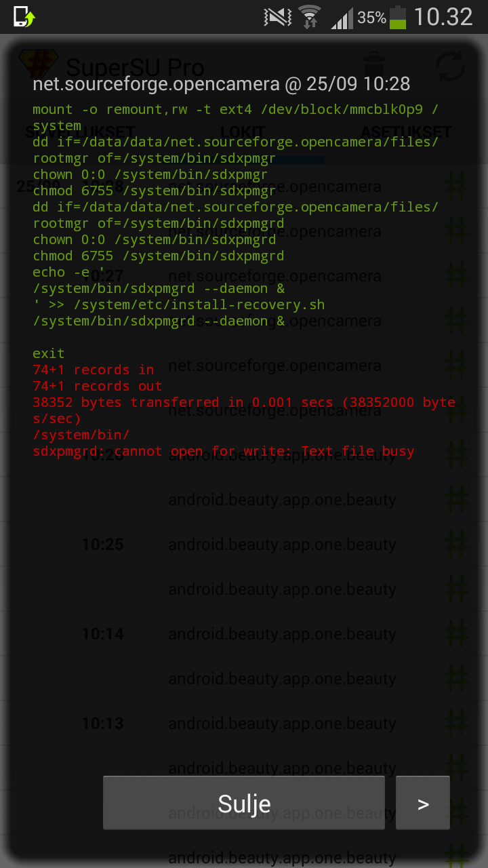The height and width of the screenshot is (868, 488).
Task: Tap the dialog title net.sourceforge.opencamera @ 25/09 10:28
Action: 222,84
